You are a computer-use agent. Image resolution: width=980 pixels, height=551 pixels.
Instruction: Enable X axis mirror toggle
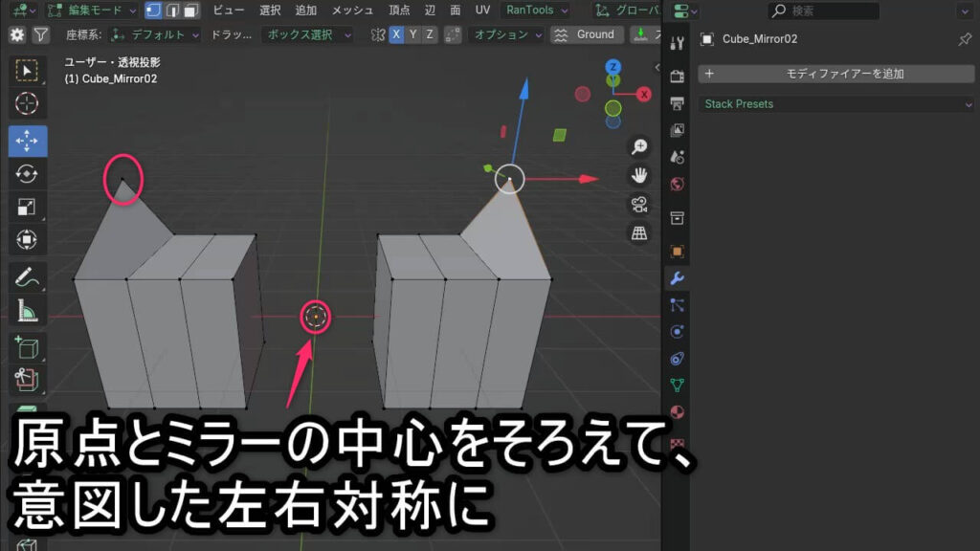396,34
